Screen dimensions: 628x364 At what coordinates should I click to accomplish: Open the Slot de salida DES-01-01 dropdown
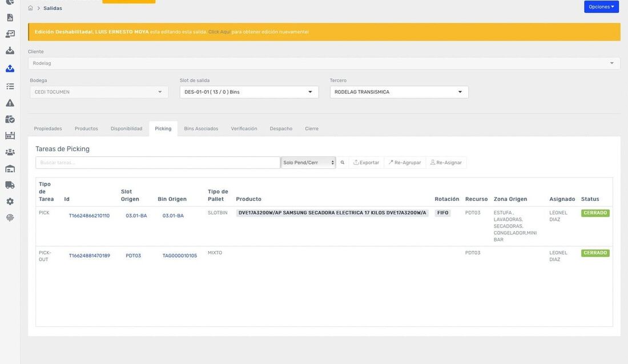point(249,92)
